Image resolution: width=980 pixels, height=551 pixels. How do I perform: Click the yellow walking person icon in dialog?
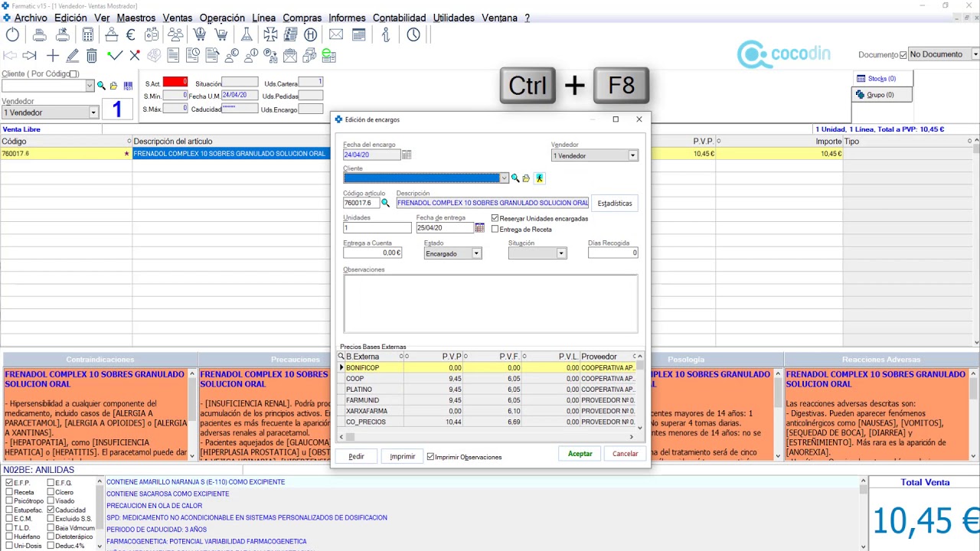[x=539, y=178]
